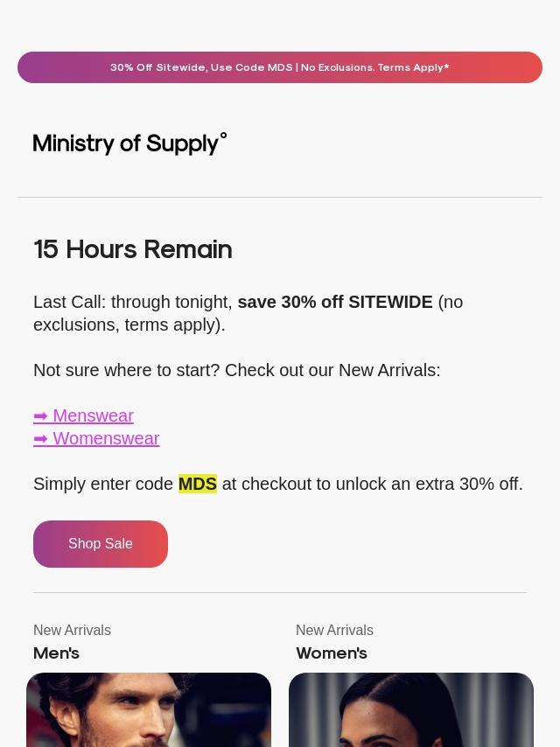
Task: Open the Womenswear new arrivals link
Action: (x=96, y=439)
